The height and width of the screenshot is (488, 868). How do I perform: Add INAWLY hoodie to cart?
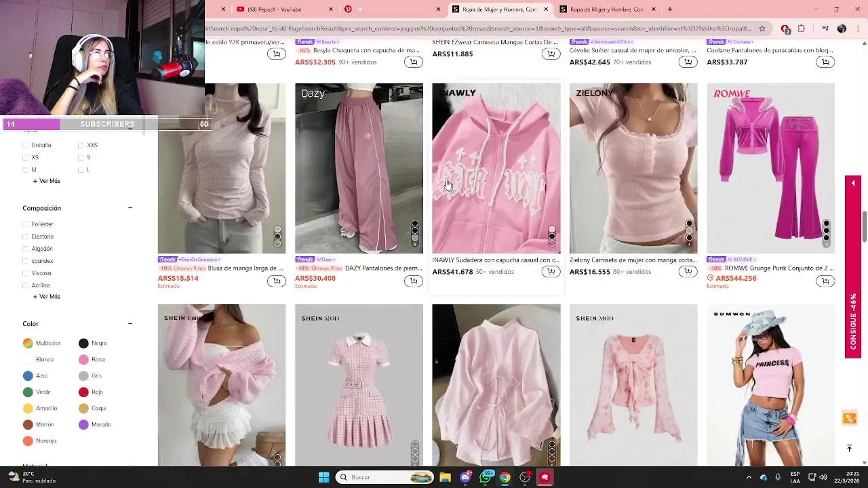tap(551, 272)
